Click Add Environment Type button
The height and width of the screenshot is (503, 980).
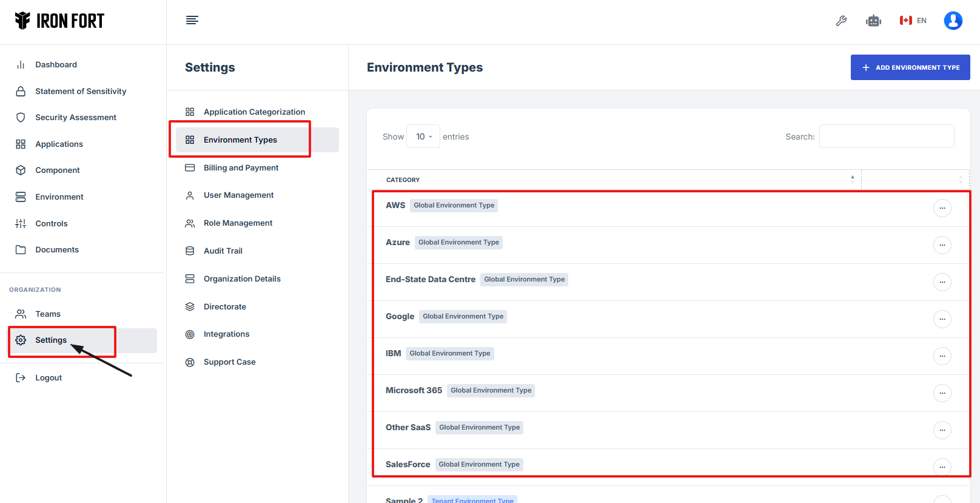point(910,67)
